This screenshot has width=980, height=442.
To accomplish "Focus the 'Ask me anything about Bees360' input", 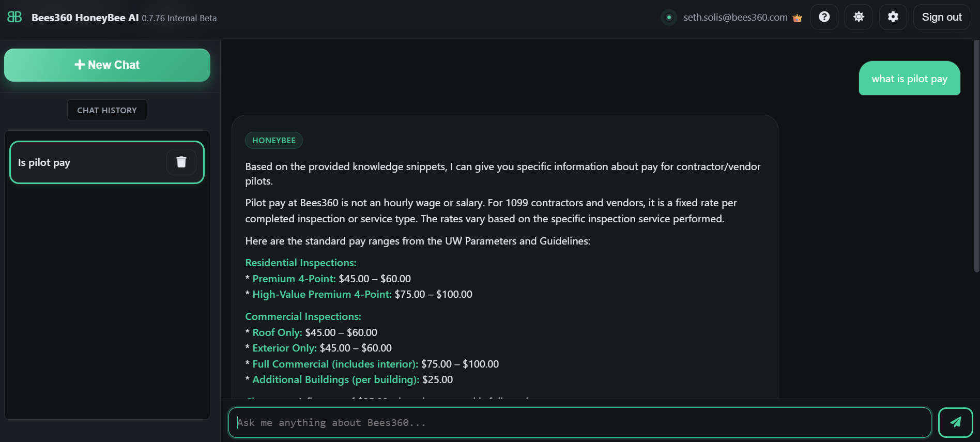I will pyautogui.click(x=579, y=422).
